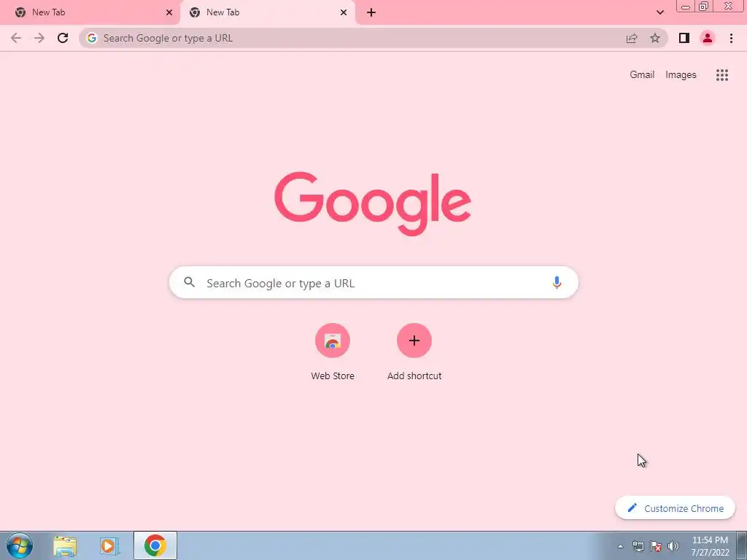Go forward using the forward arrow

[x=39, y=38]
